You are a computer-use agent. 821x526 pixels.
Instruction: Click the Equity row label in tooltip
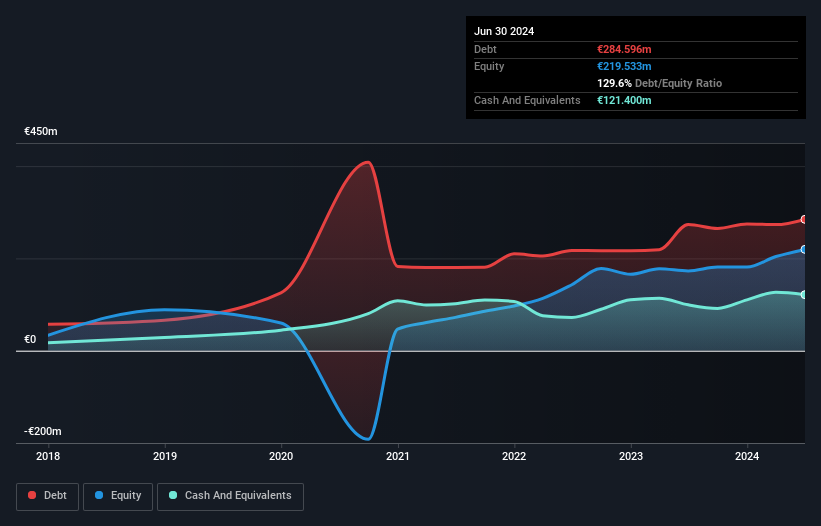click(x=489, y=66)
